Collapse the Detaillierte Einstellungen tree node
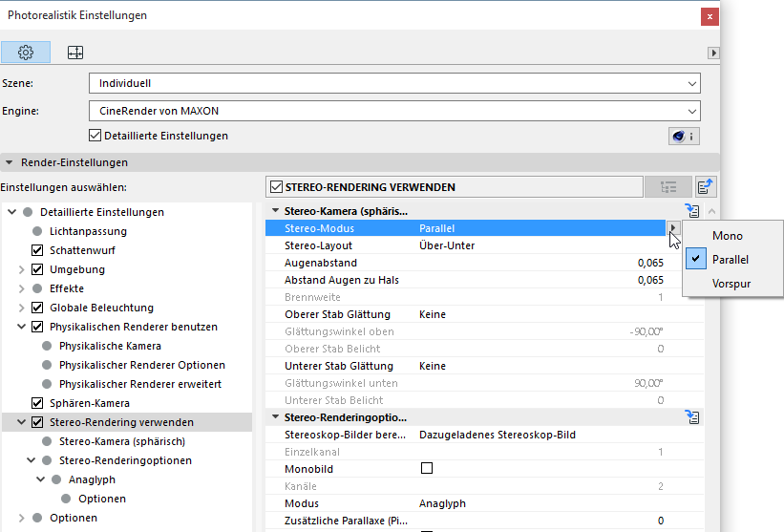The height and width of the screenshot is (532, 784). (x=12, y=212)
